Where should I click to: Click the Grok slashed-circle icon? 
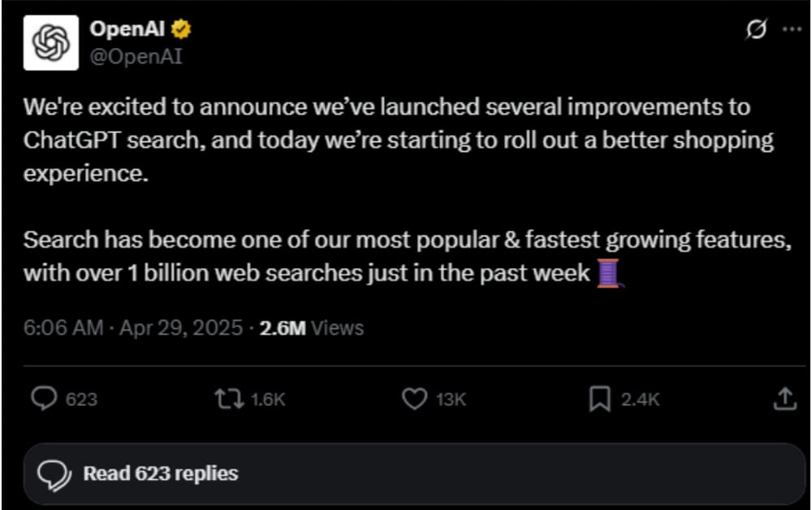click(755, 29)
